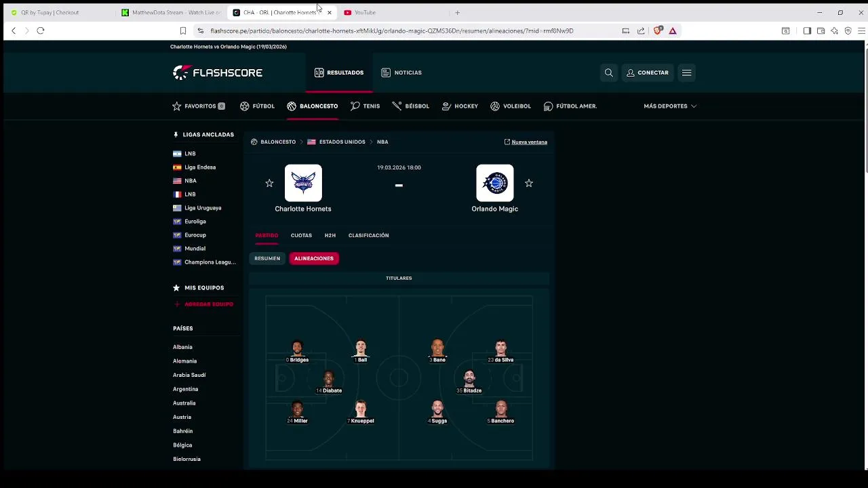Click Brave Shields lion icon
The width and height of the screenshot is (868, 488).
[657, 30]
